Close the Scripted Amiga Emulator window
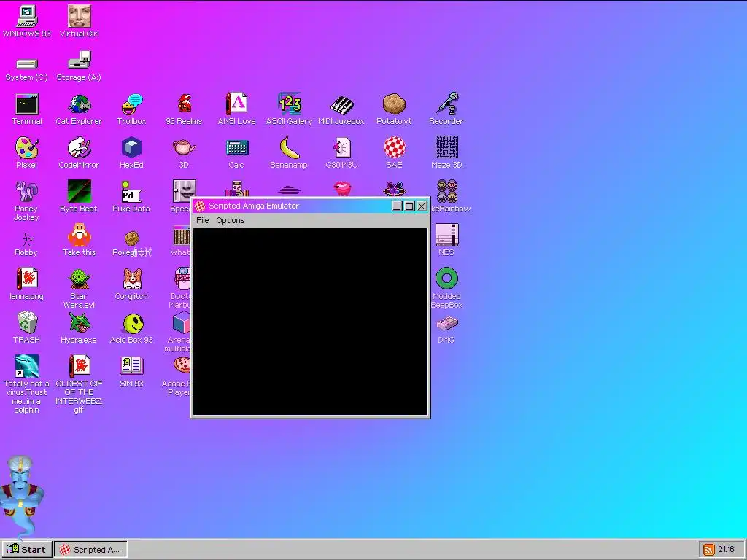 [x=422, y=206]
